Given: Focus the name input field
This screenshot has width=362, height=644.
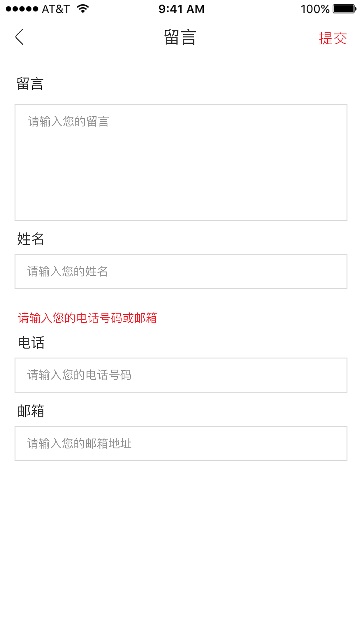Looking at the screenshot, I should click(181, 272).
